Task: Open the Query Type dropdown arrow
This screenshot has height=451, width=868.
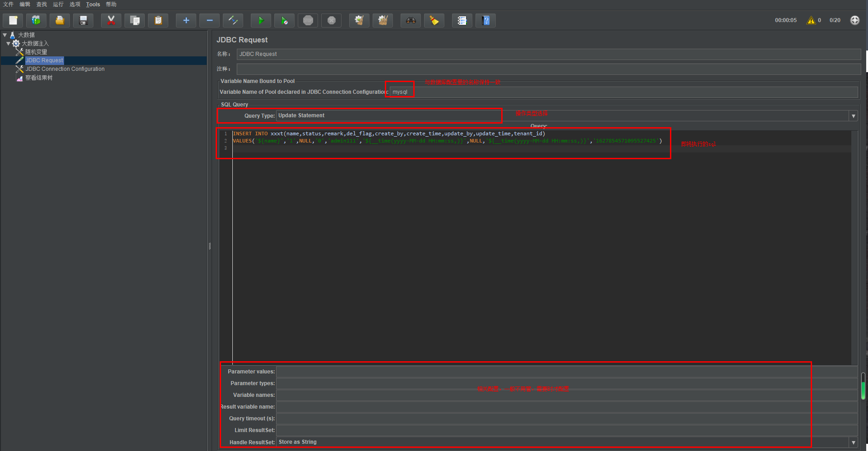Action: pyautogui.click(x=853, y=116)
